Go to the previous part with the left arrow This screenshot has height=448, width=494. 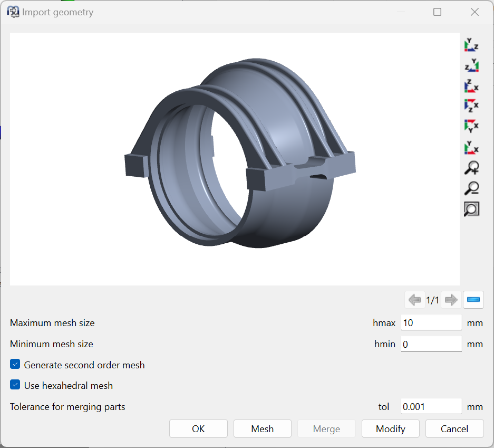[415, 300]
